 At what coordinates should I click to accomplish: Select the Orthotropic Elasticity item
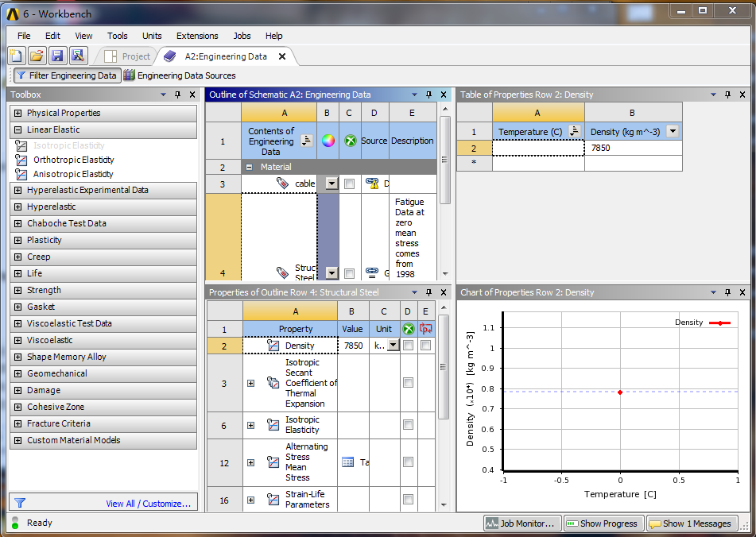[73, 160]
